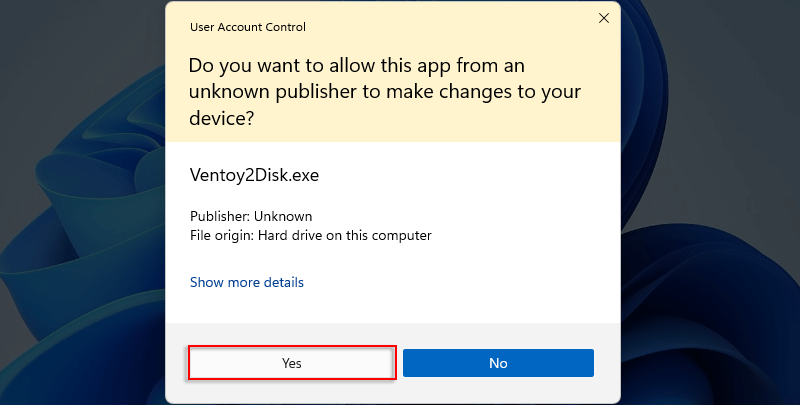Click the desktop wallpaper left of the dialog
This screenshot has height=405, width=800.
(x=80, y=200)
